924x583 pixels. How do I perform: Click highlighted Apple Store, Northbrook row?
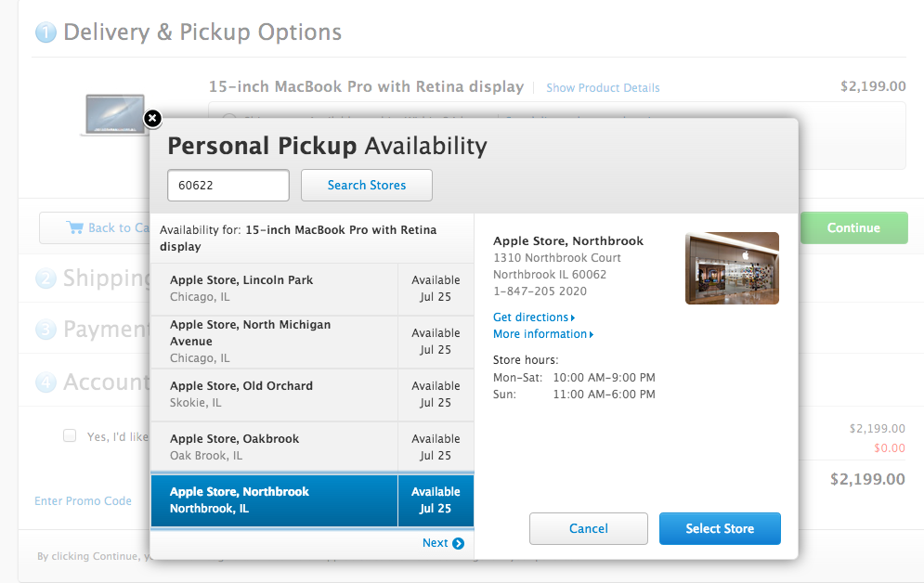[274, 500]
